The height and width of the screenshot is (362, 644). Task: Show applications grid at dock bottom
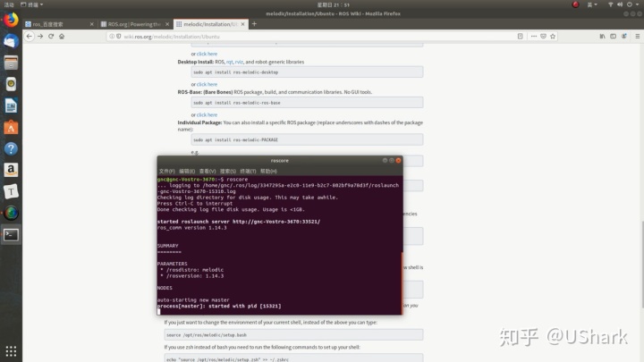point(11,351)
